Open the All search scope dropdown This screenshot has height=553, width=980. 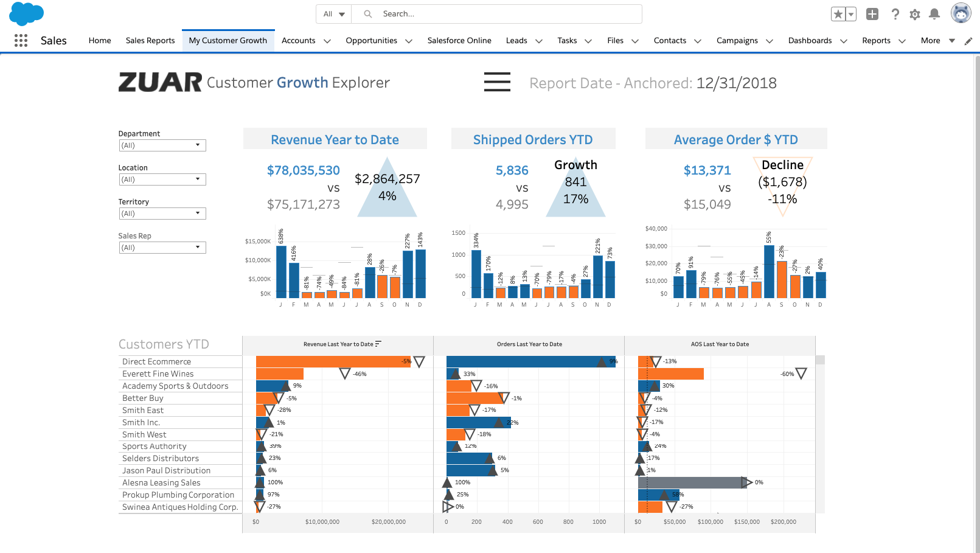point(334,14)
